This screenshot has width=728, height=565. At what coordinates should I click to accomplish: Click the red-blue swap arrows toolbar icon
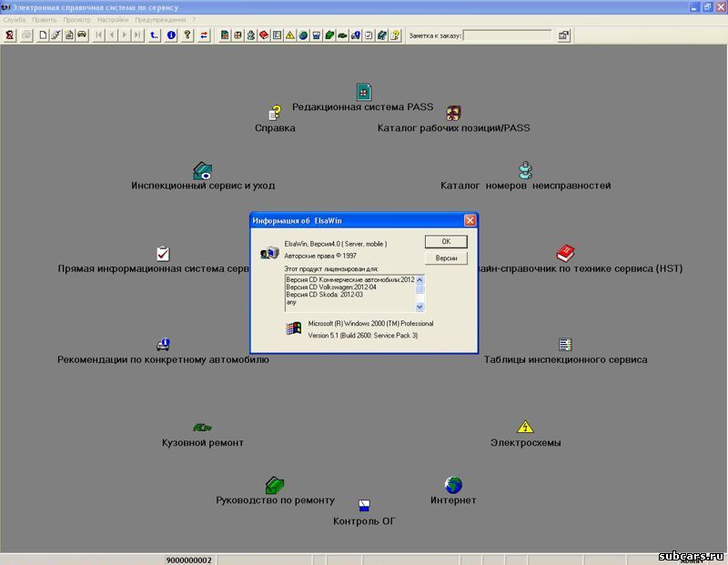tap(204, 35)
